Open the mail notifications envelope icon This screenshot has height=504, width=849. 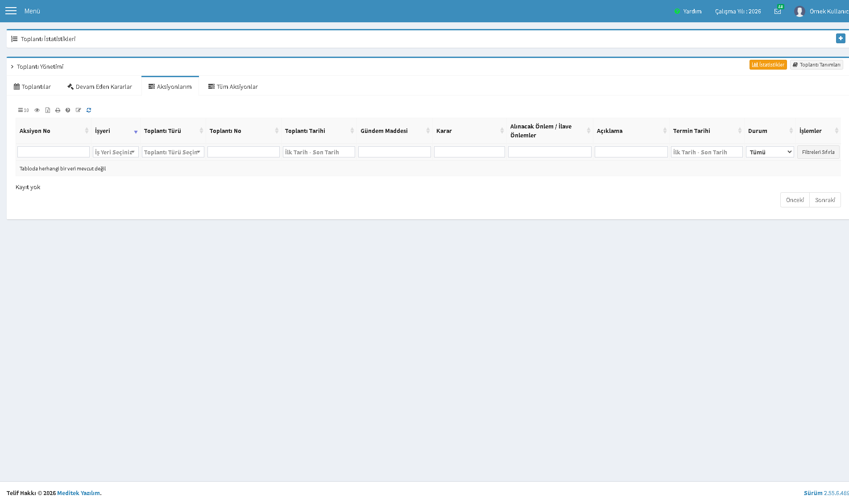(x=778, y=11)
